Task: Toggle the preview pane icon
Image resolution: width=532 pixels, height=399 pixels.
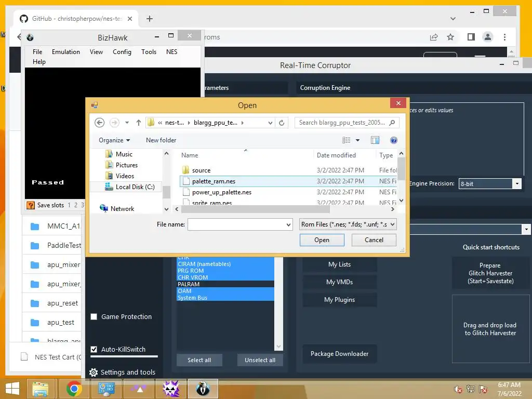Action: tap(375, 140)
